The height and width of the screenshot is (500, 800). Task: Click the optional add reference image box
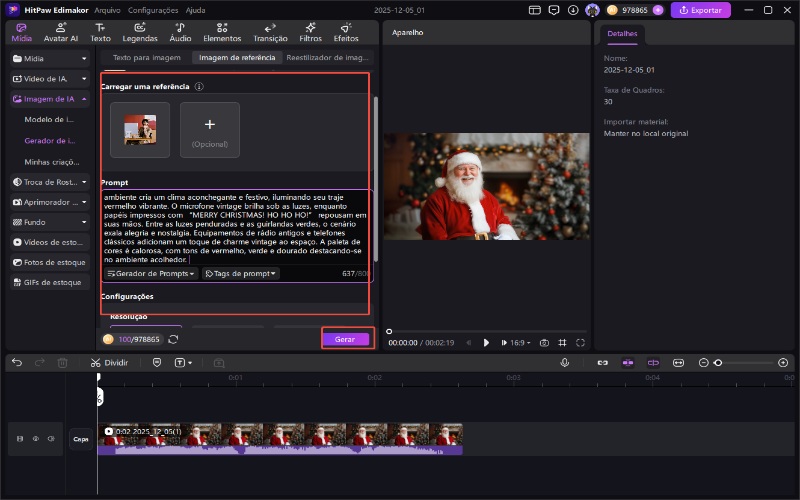[210, 130]
